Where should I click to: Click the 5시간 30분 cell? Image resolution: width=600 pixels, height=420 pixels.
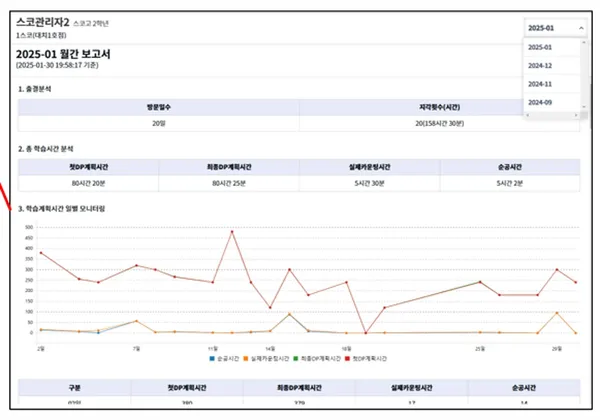click(369, 184)
